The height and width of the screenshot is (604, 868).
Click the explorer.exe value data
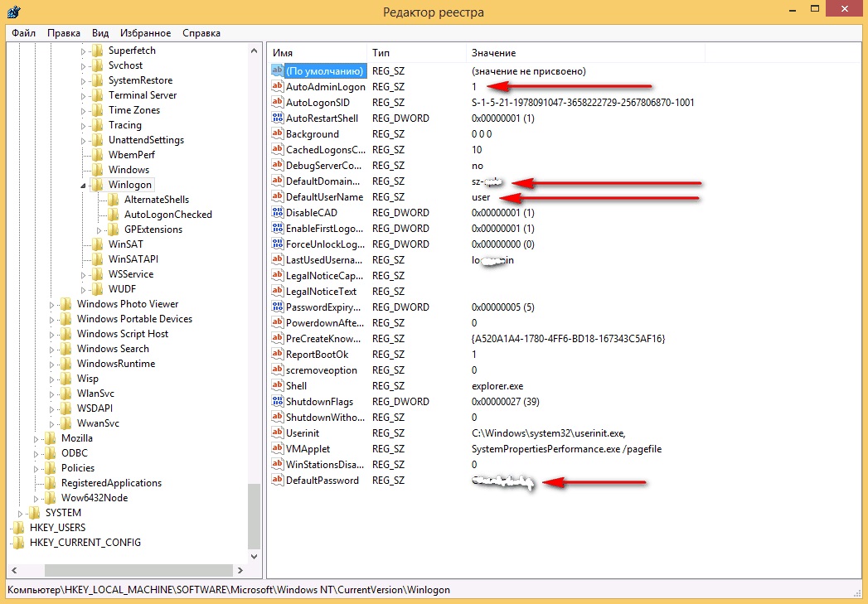[x=497, y=386]
